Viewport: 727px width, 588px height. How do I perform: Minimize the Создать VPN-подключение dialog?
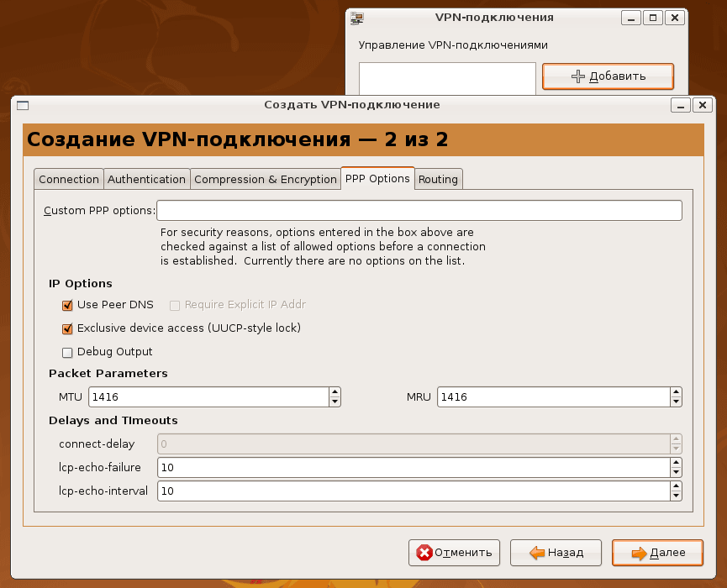679,105
